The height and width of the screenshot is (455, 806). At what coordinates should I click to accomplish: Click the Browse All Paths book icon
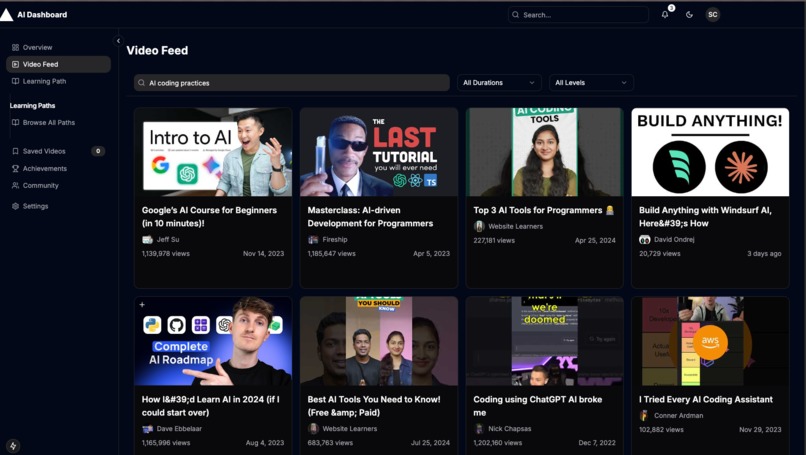tap(15, 122)
